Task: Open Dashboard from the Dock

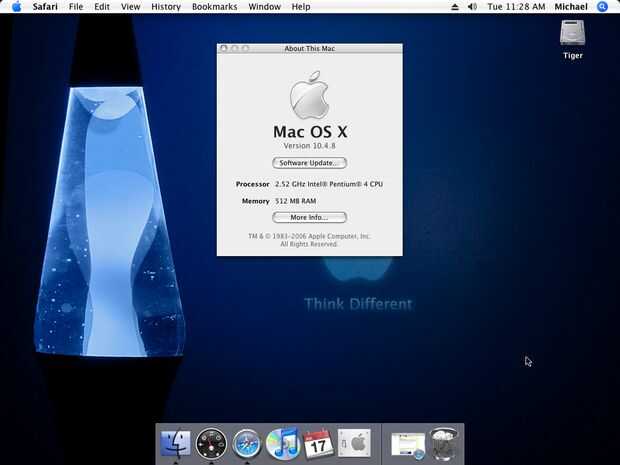Action: [211, 444]
